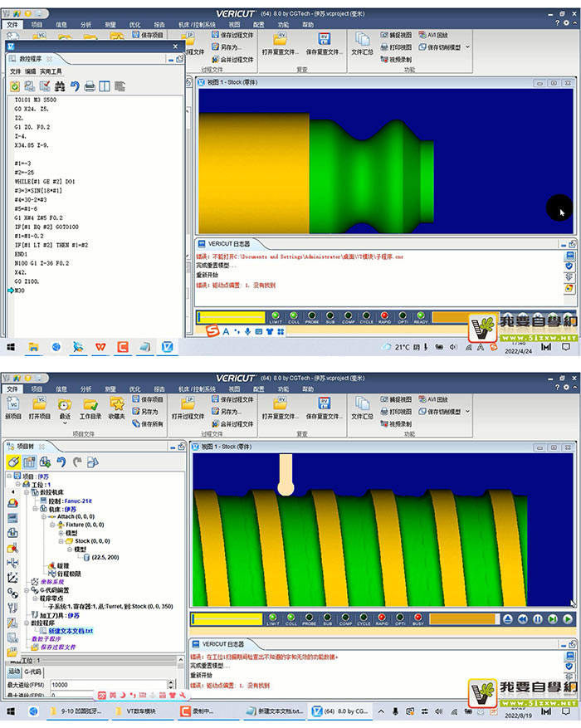The image size is (581, 728).
Task: Select 加工刀具:伊苏 in project tree
Action: pyautogui.click(x=60, y=615)
